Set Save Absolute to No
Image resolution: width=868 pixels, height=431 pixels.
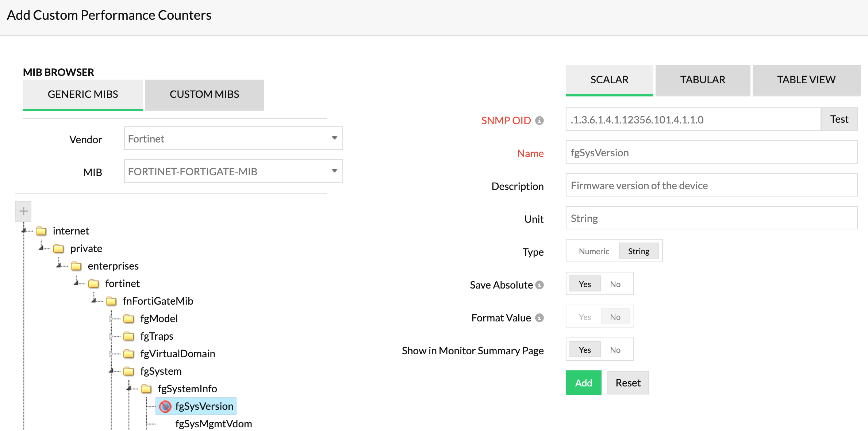click(x=615, y=284)
